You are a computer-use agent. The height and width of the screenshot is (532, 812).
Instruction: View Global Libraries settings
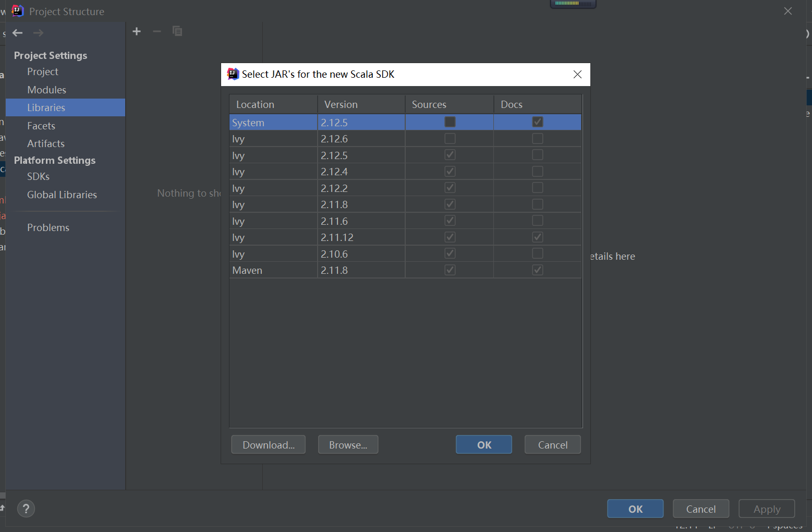pos(62,195)
